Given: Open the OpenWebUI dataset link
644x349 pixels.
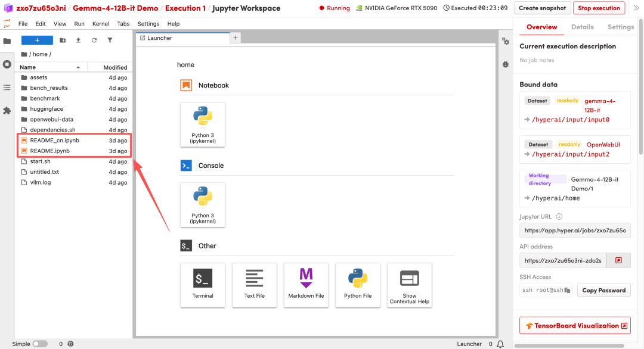Looking at the screenshot, I should 603,144.
